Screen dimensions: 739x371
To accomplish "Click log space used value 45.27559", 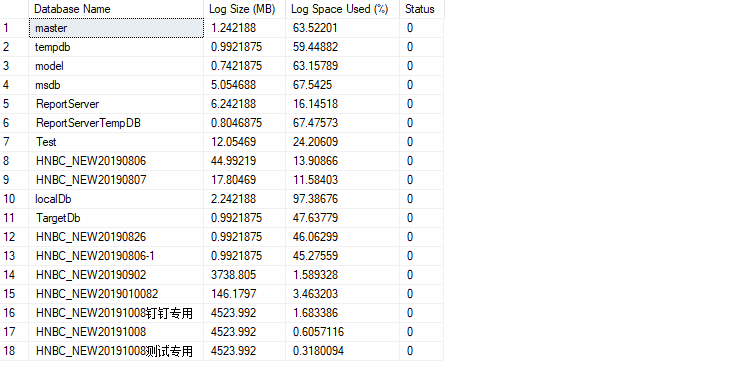I will 315,256.
